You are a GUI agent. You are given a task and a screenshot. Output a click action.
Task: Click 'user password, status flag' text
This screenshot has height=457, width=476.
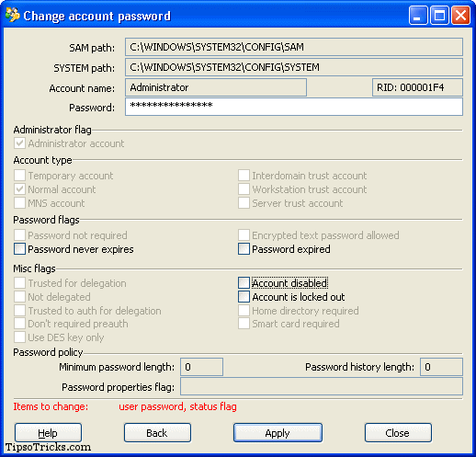click(x=177, y=406)
